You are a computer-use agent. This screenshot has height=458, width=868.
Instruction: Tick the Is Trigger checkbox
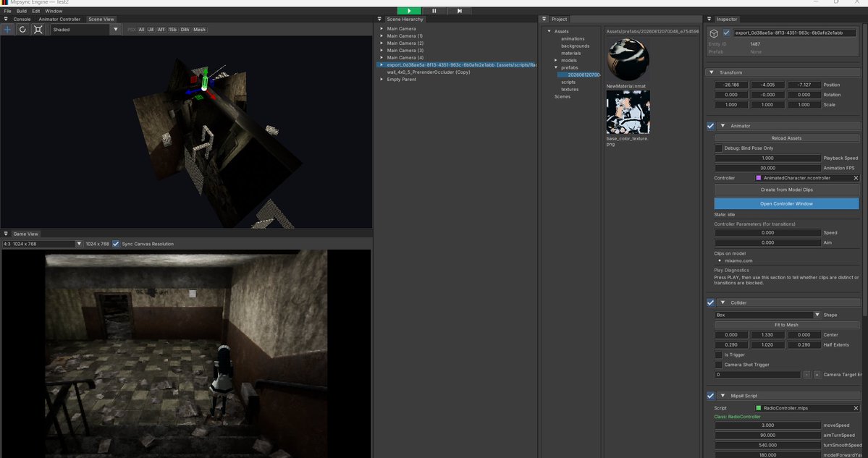pyautogui.click(x=719, y=355)
